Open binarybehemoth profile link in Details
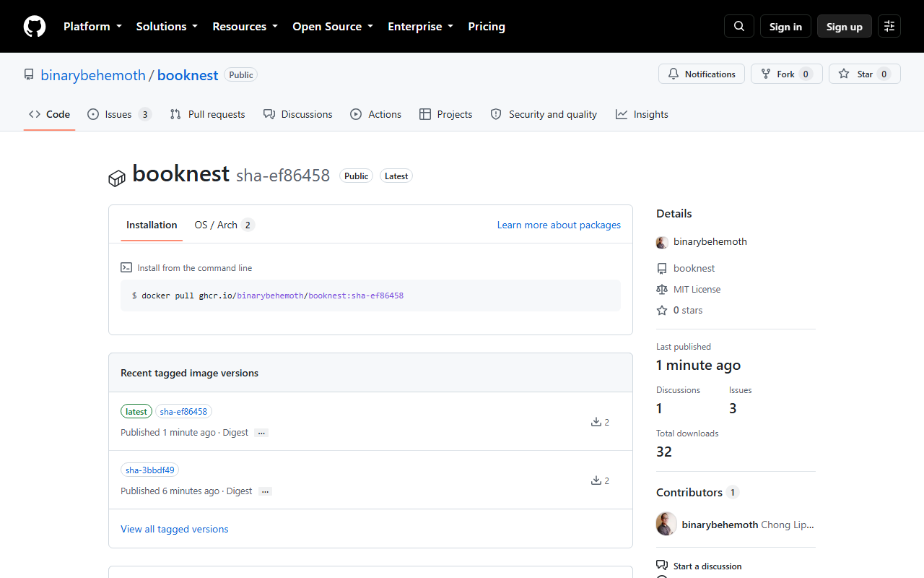 [710, 242]
